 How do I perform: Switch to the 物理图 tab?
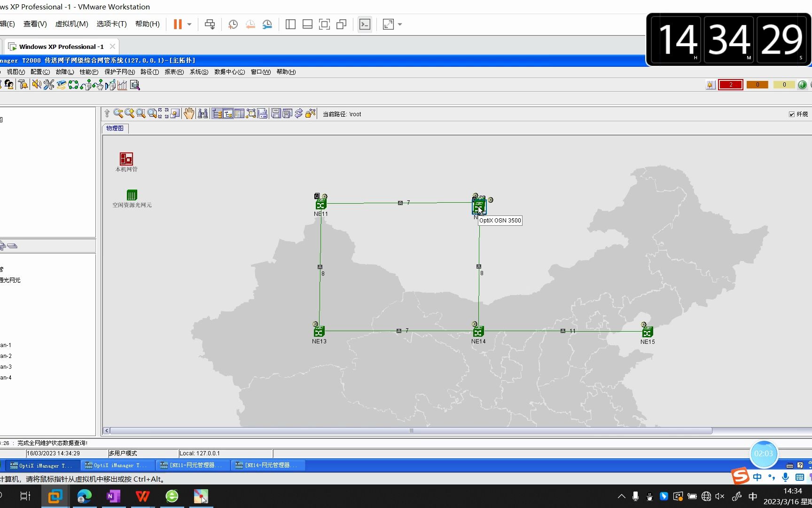[115, 128]
